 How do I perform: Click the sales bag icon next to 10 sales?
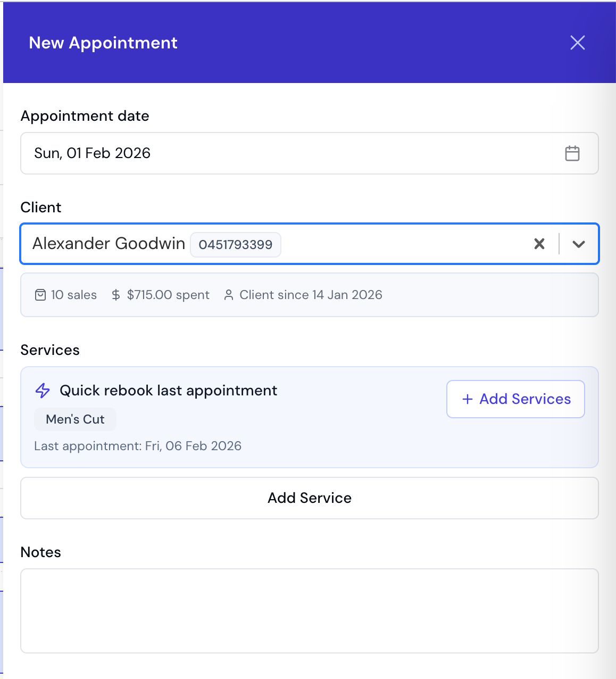pos(40,294)
